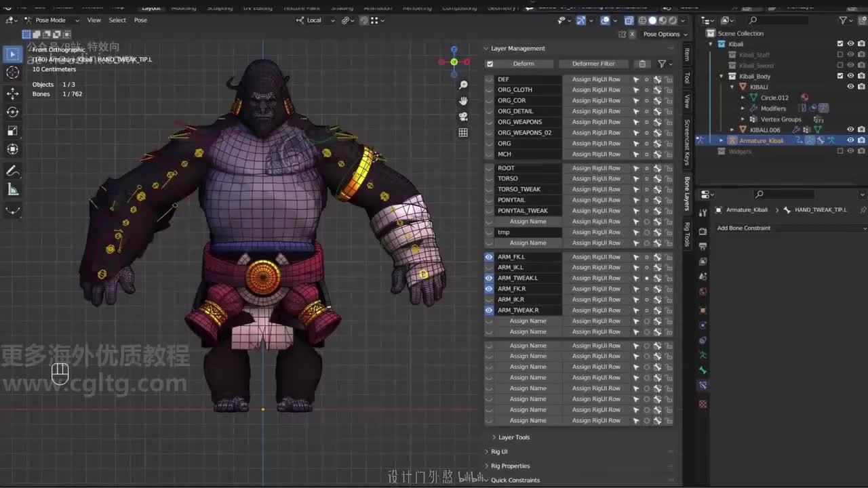Toggle visibility of ARM_FK.L layer
Viewport: 868px width, 488px height.
tap(489, 257)
